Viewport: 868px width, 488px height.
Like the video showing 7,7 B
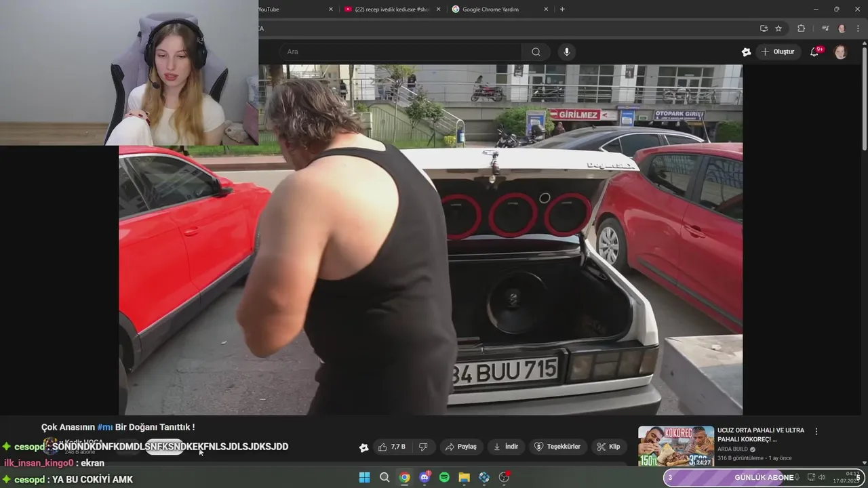[392, 447]
